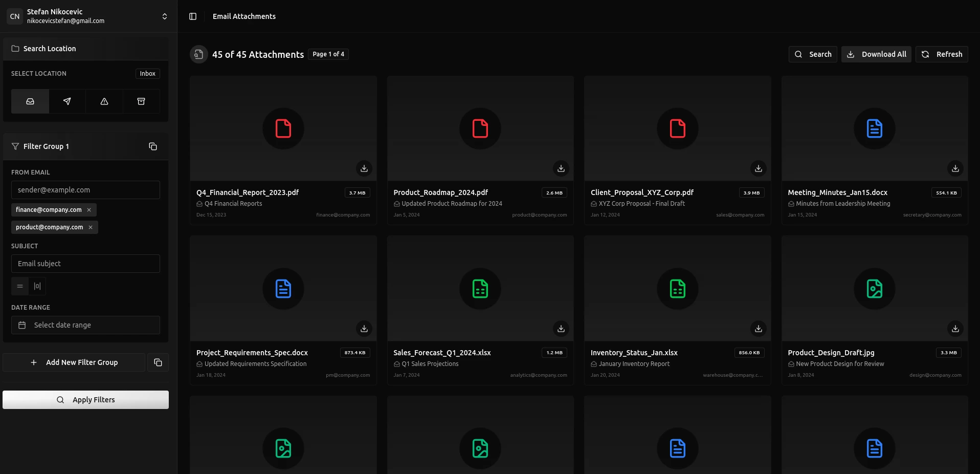Click Project_Requirements_Spec.docx file name
The height and width of the screenshot is (474, 980).
[x=252, y=353]
